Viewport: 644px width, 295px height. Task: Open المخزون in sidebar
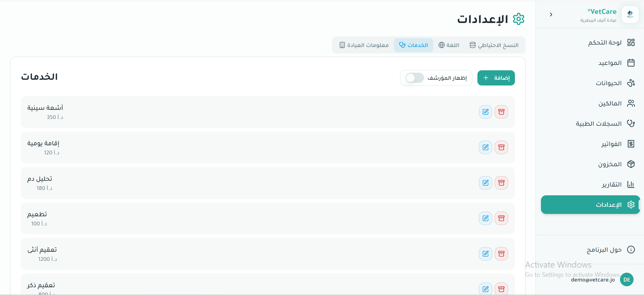(x=590, y=164)
